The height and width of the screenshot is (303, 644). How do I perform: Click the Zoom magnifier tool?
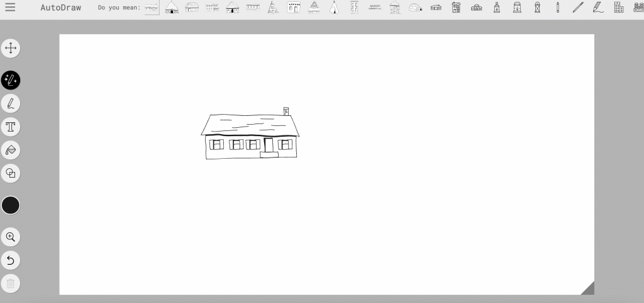11,237
